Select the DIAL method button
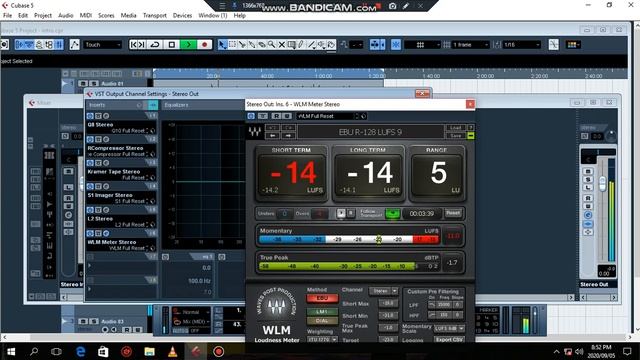This screenshot has height=360, width=640. coord(322,320)
